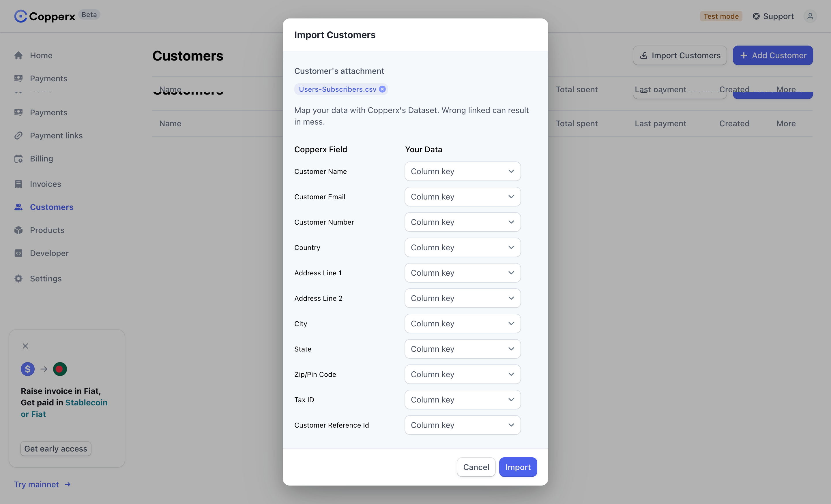The width and height of the screenshot is (831, 504).
Task: Click the Test mode badge
Action: click(721, 16)
